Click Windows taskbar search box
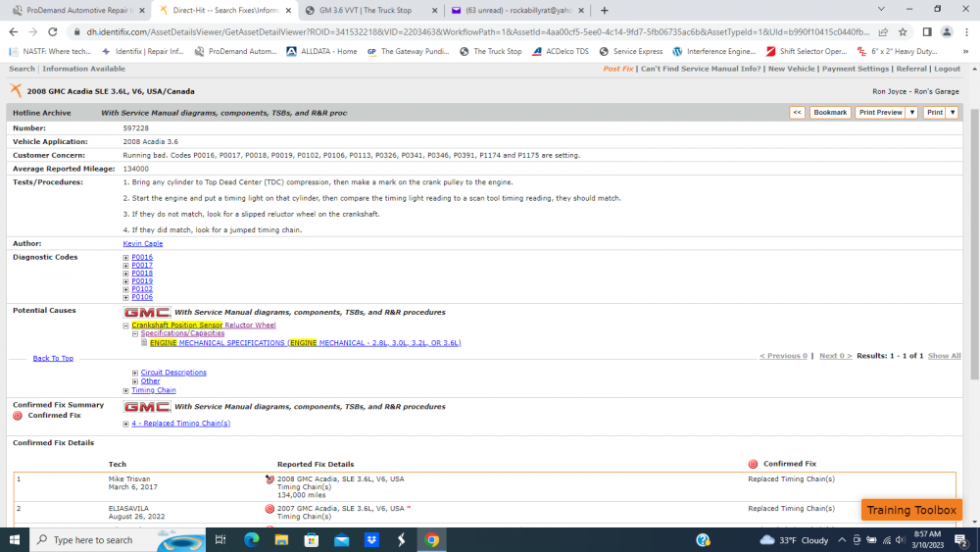Viewport: 980px width, 552px height. coord(117,539)
